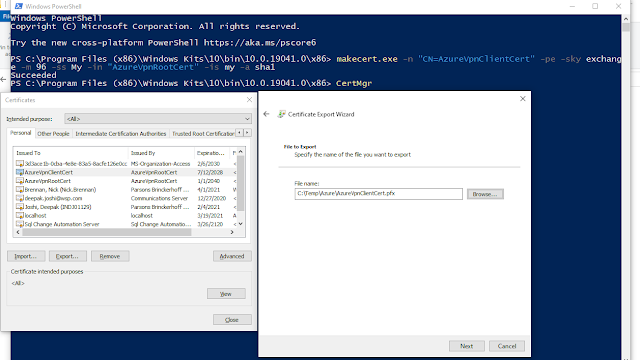The width and height of the screenshot is (640, 360).
Task: Click the PowerShell window scroll-up arrow
Action: pos(626,19)
